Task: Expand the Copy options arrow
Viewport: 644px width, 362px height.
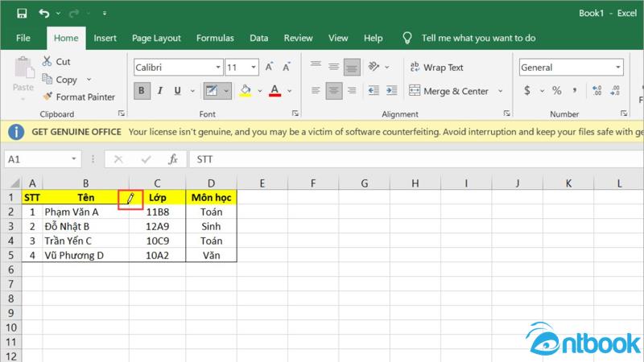Action: pyautogui.click(x=89, y=79)
